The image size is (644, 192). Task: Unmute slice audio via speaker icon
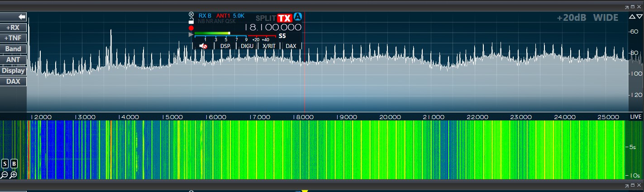[x=203, y=46]
